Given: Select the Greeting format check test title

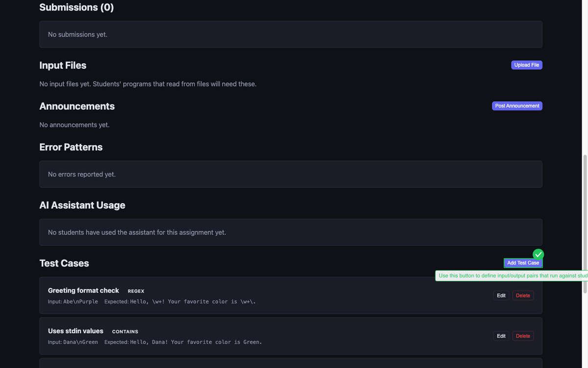Looking at the screenshot, I should tap(83, 290).
